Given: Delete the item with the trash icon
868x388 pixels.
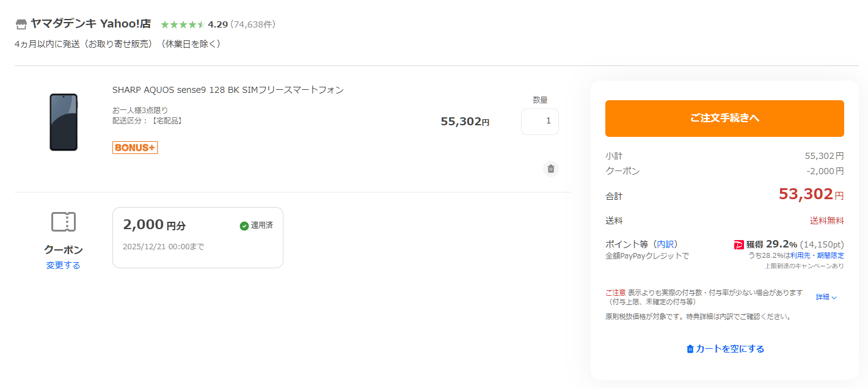Looking at the screenshot, I should click(551, 169).
